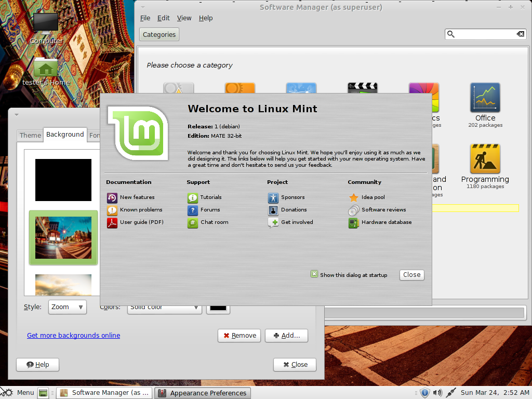Open Appearance Preferences window menu arrow
532x399 pixels.
(17, 115)
